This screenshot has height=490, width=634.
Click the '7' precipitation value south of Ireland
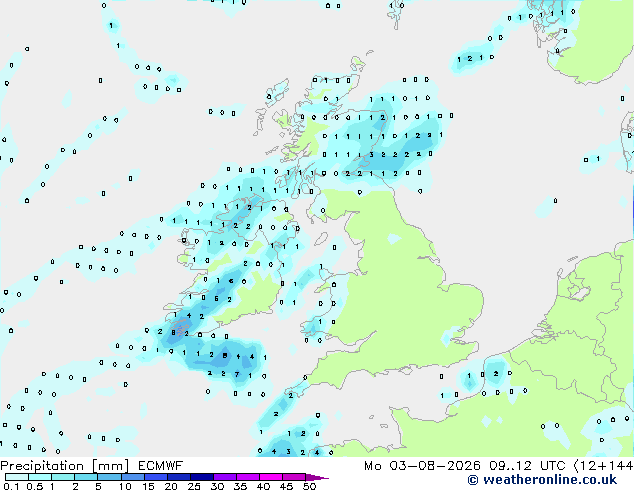[237, 374]
